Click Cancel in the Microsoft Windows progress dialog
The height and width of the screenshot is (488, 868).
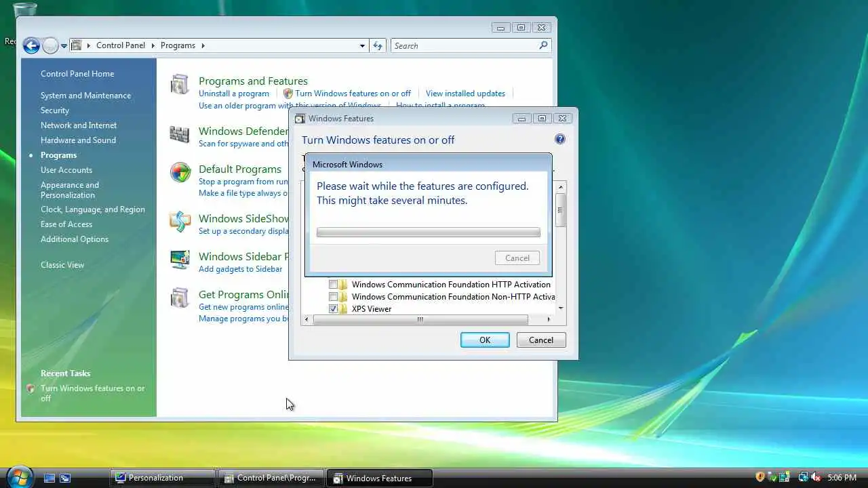517,258
